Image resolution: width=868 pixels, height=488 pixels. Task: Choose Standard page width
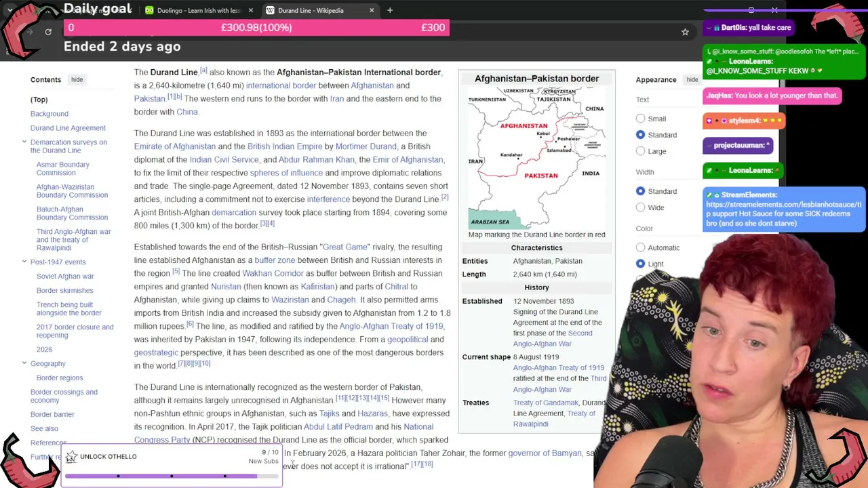coord(640,191)
